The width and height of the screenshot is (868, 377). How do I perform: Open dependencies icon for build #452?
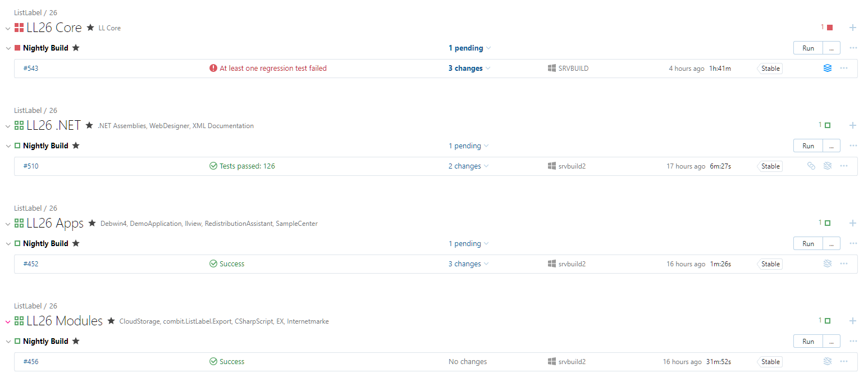coord(827,264)
